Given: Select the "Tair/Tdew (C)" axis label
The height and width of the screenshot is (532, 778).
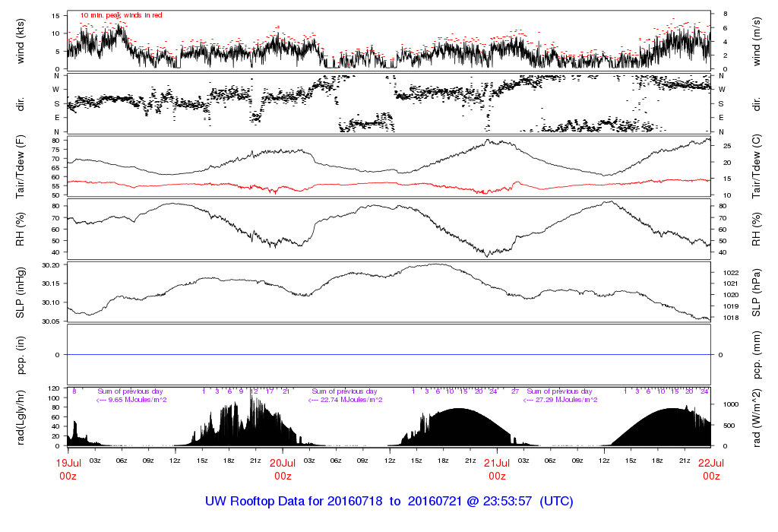Looking at the screenshot, I should click(x=757, y=166).
